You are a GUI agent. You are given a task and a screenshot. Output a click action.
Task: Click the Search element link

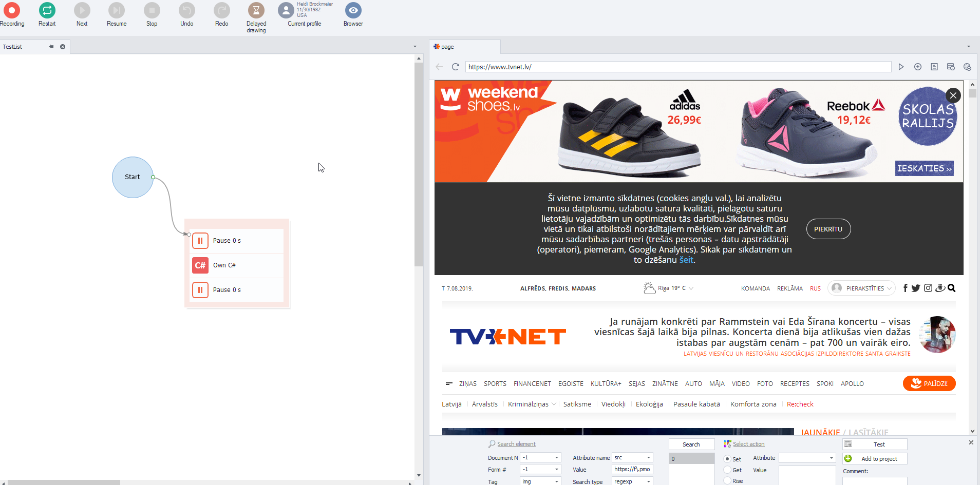(x=516, y=444)
